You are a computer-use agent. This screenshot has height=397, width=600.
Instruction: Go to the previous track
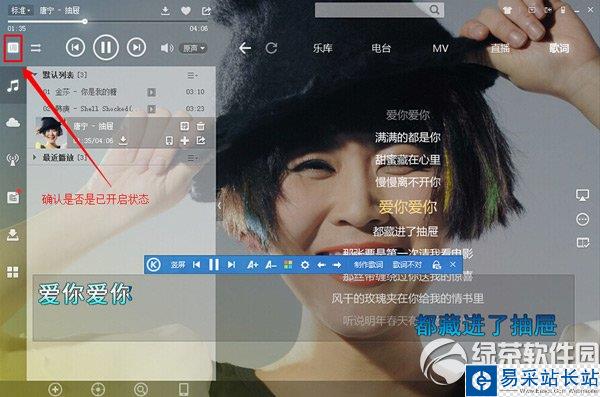click(x=75, y=47)
